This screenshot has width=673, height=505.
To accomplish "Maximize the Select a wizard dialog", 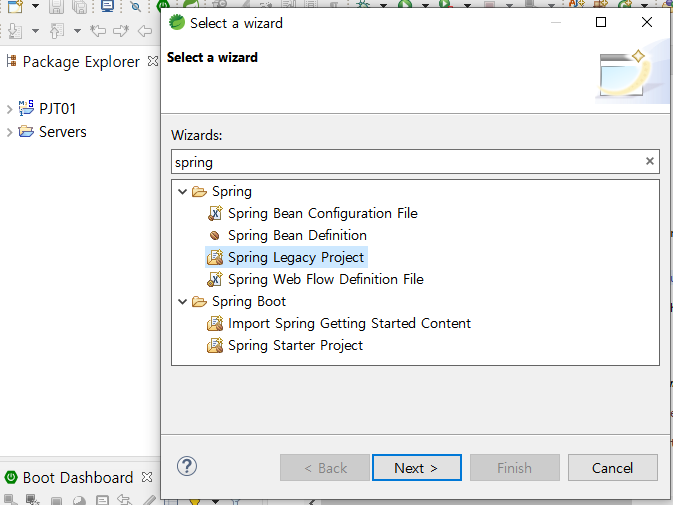I will [x=601, y=22].
